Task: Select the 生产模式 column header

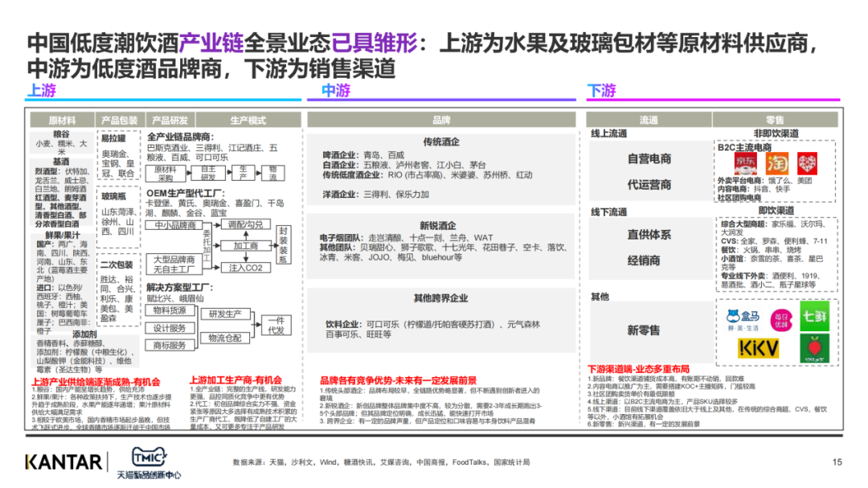Action: pos(248,121)
